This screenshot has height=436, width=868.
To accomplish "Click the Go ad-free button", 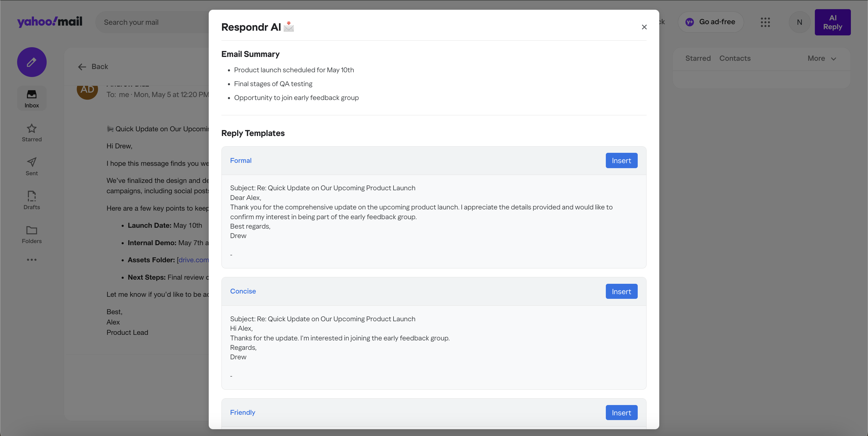I will [x=710, y=22].
